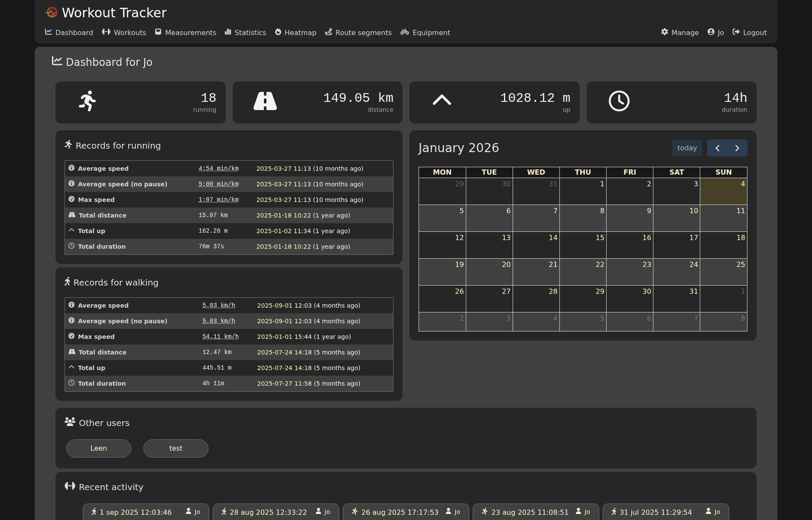Click the gear icon beside Manage
This screenshot has height=520, width=812.
(664, 32)
